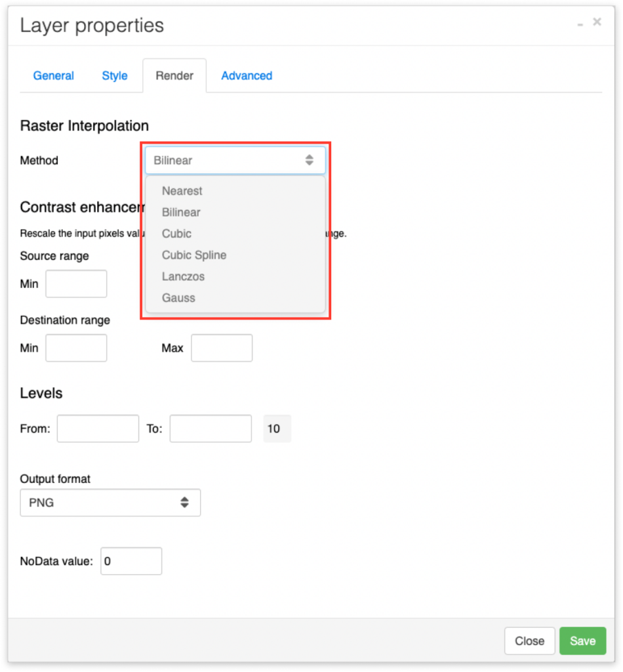This screenshot has width=623, height=672.
Task: Click the Levels From input box
Action: coord(97,428)
